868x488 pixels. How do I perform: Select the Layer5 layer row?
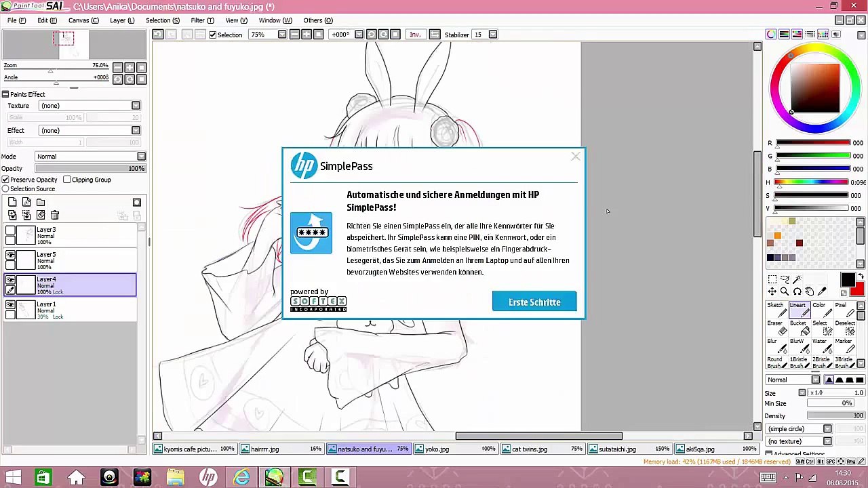point(70,260)
